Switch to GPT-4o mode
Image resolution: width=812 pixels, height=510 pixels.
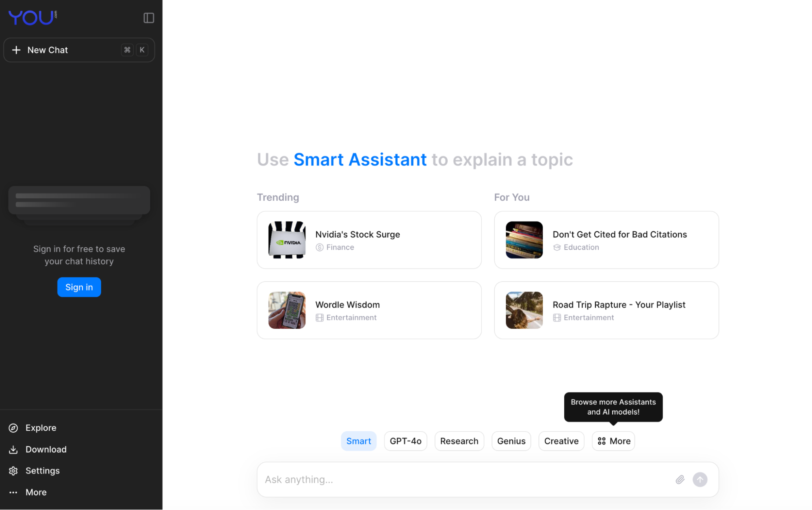coord(405,441)
